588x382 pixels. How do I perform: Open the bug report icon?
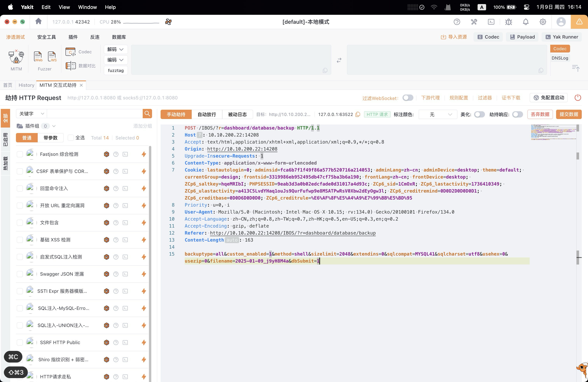508,22
